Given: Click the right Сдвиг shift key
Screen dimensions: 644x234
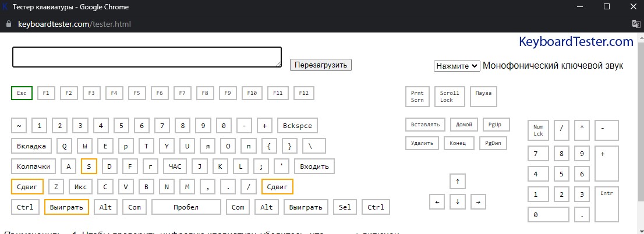Looking at the screenshot, I should click(x=277, y=186).
